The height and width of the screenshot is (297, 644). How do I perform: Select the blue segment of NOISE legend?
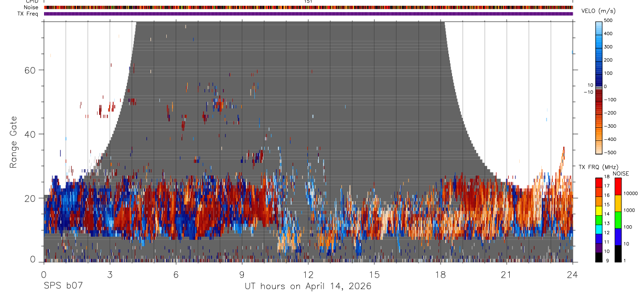coord(618,237)
